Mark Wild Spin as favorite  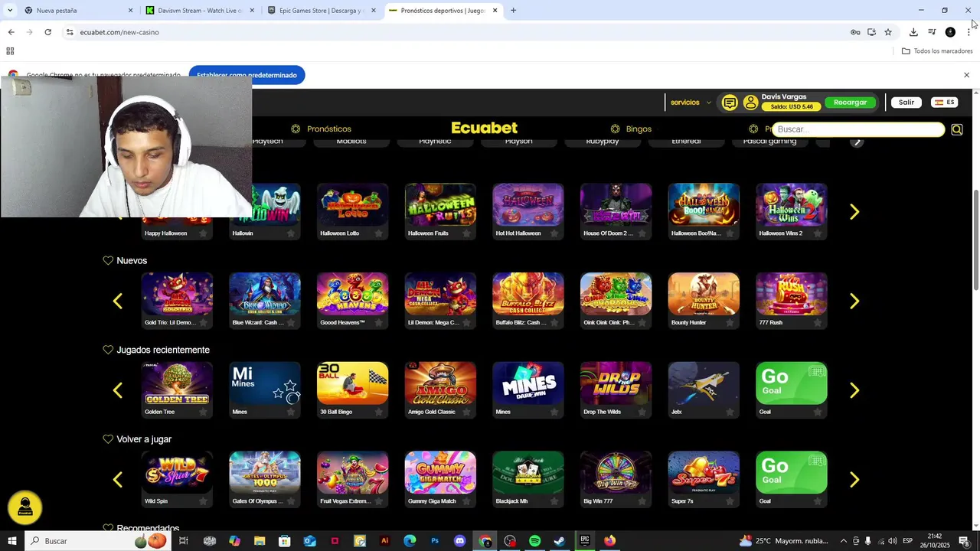[x=203, y=501]
